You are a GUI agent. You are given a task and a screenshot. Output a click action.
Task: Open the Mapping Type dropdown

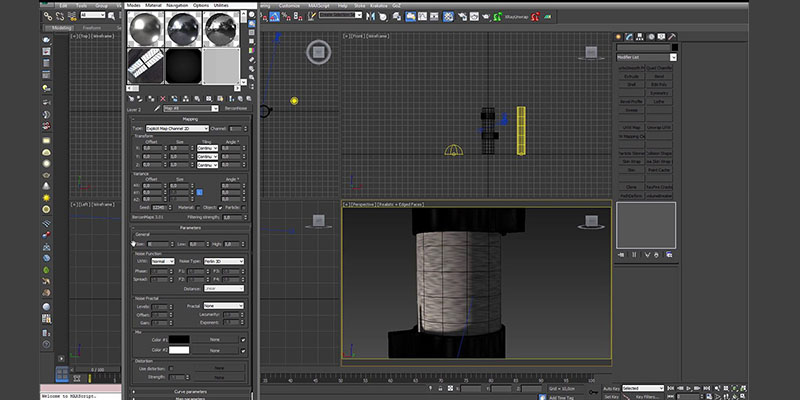click(177, 129)
